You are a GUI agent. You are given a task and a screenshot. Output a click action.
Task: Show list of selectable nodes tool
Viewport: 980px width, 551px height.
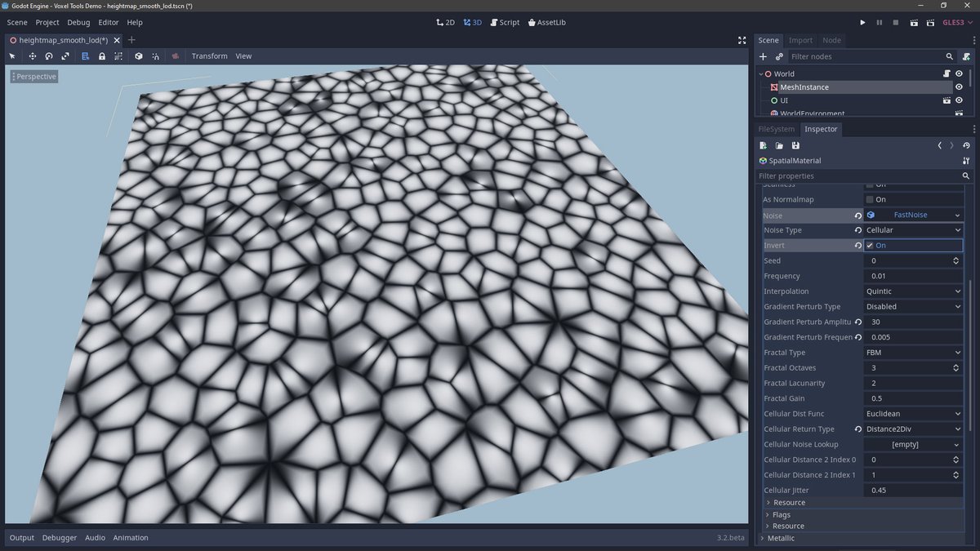tap(86, 56)
